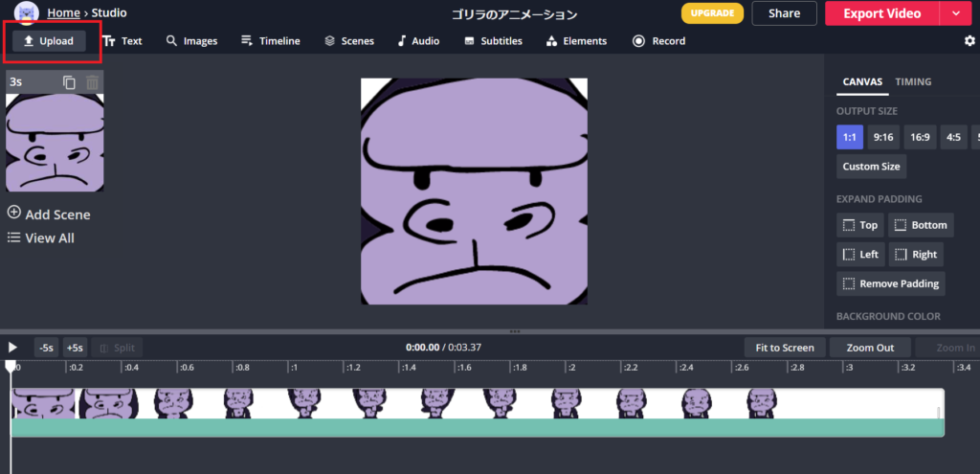The image size is (980, 474).
Task: Jump back with the -5s button
Action: [46, 348]
